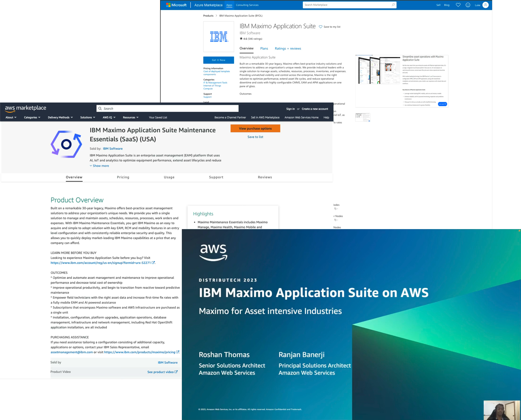
Task: Click the search icon in AWS Marketplace bar
Action: pyautogui.click(x=100, y=108)
